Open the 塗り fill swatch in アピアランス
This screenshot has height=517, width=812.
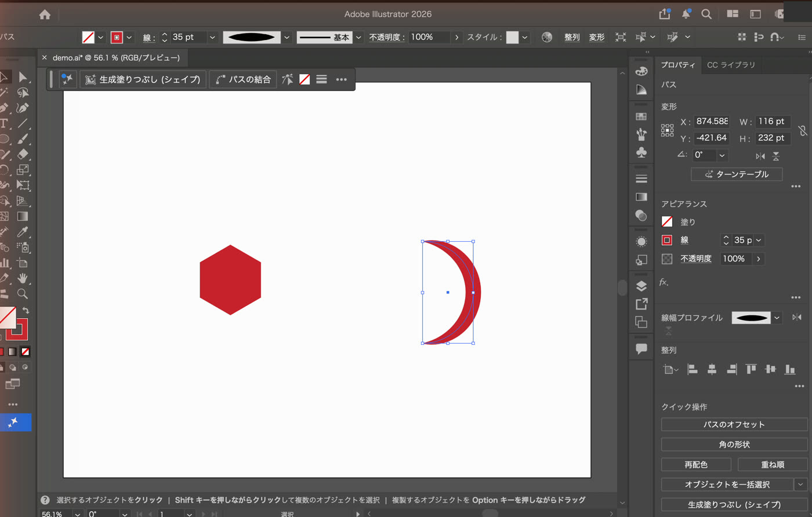pyautogui.click(x=667, y=221)
